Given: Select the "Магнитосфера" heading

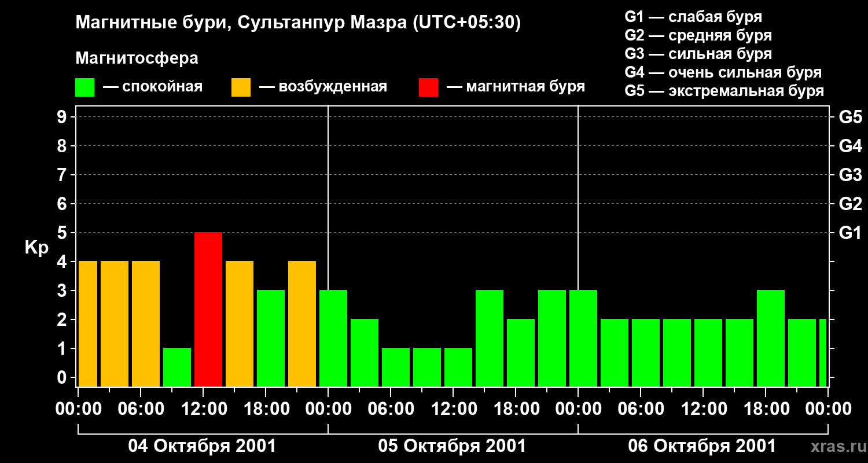Looking at the screenshot, I should click(137, 58).
